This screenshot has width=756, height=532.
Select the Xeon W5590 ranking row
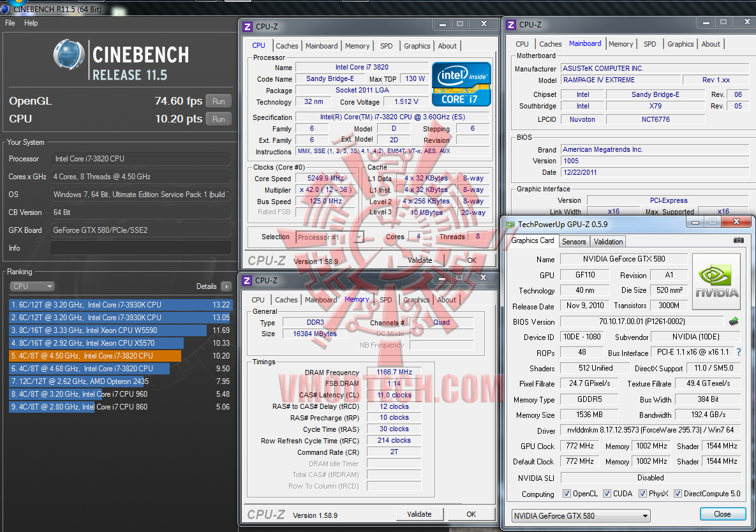click(x=121, y=330)
